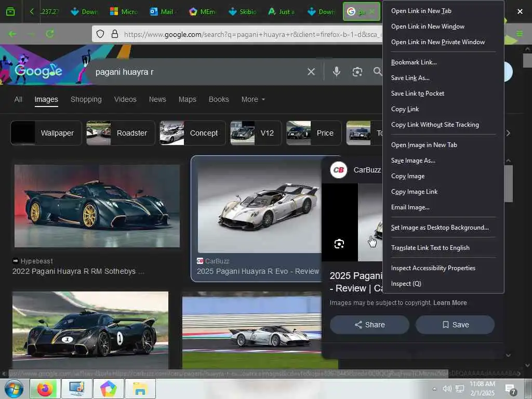532x399 pixels.
Task: Click the magnifier search icon
Action: coord(377,71)
